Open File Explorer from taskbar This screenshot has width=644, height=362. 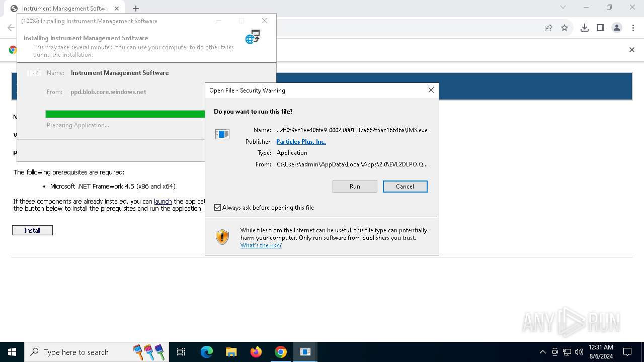click(231, 352)
